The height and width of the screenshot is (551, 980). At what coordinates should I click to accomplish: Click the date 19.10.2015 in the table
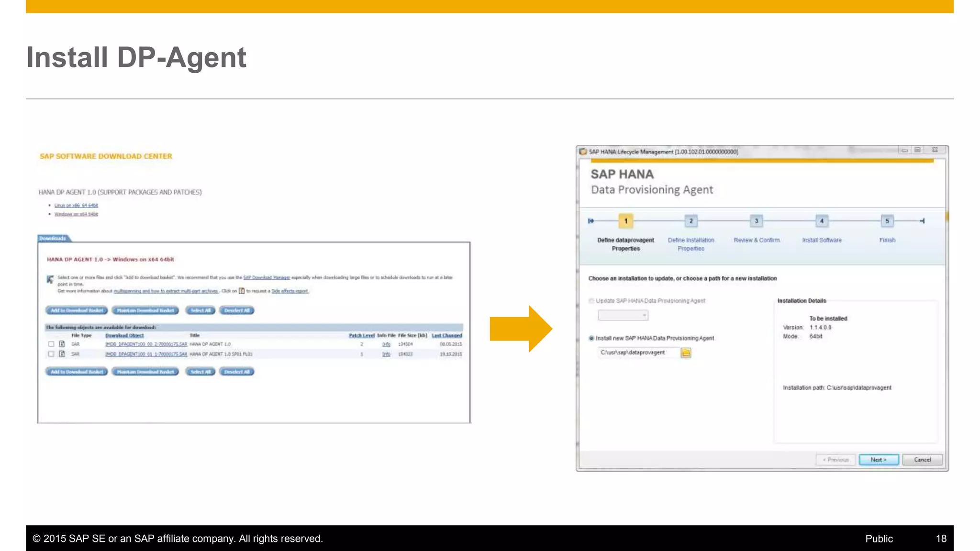pos(451,354)
